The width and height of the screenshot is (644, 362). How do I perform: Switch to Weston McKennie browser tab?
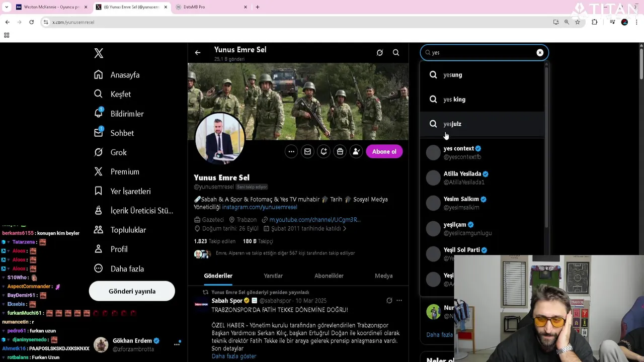(52, 7)
